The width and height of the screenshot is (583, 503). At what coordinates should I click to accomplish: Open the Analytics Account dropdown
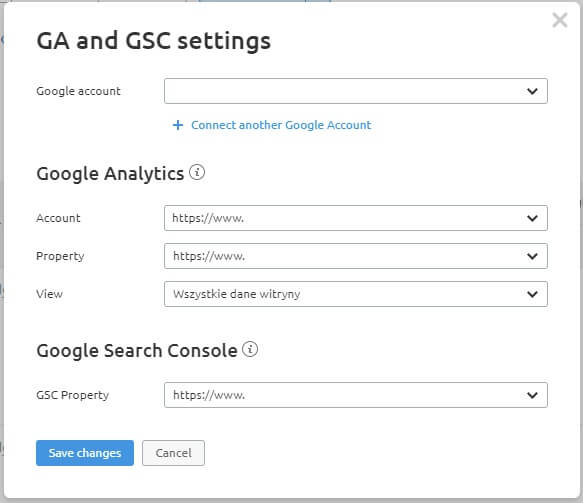pyautogui.click(x=355, y=218)
